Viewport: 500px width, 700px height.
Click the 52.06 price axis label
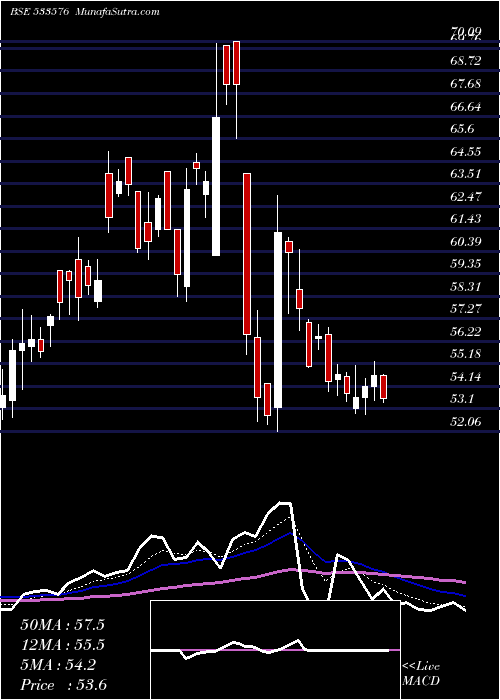(466, 421)
